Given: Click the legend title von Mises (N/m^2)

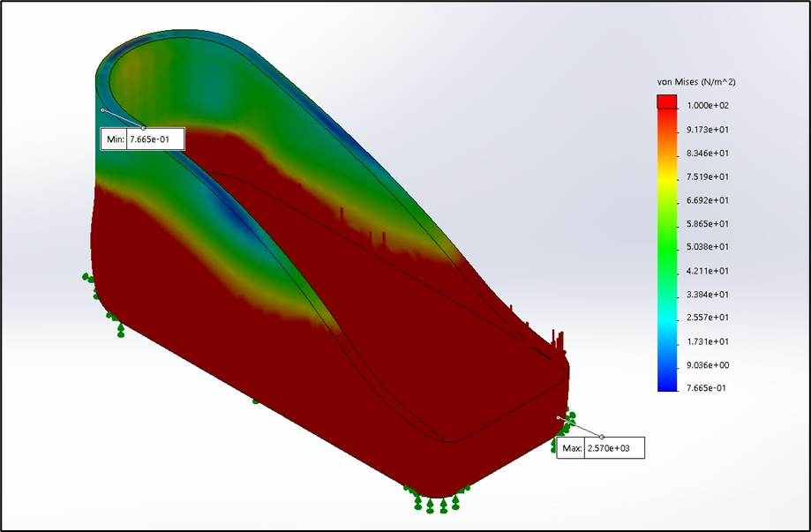Looking at the screenshot, I should [x=696, y=82].
